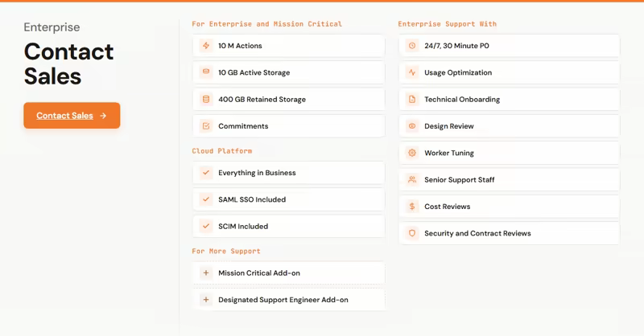
Task: Click the checkmark beside SCIM Included
Action: [206, 226]
